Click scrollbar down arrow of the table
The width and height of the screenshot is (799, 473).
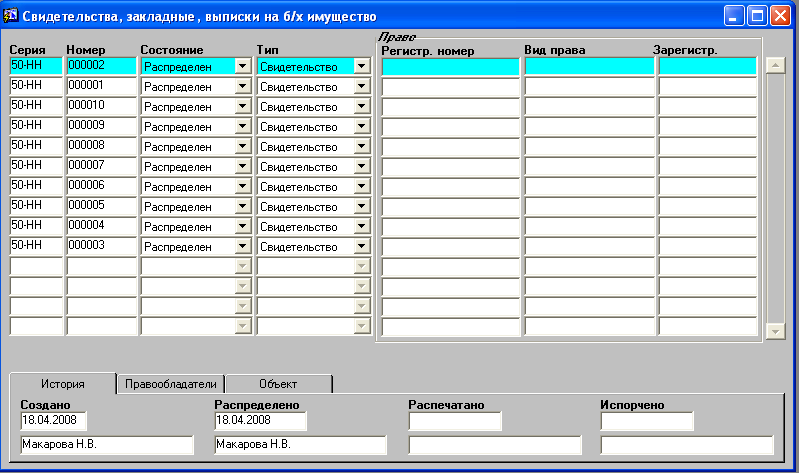tap(775, 331)
